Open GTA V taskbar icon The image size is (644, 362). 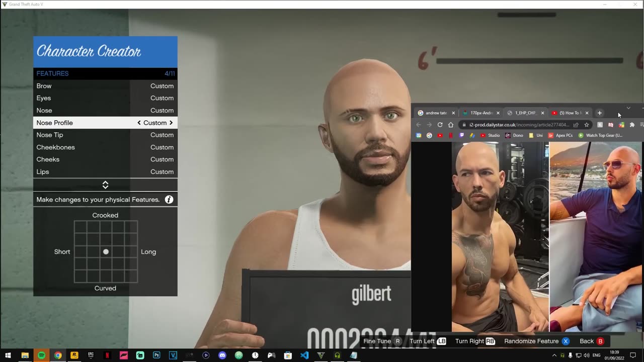[x=321, y=355]
